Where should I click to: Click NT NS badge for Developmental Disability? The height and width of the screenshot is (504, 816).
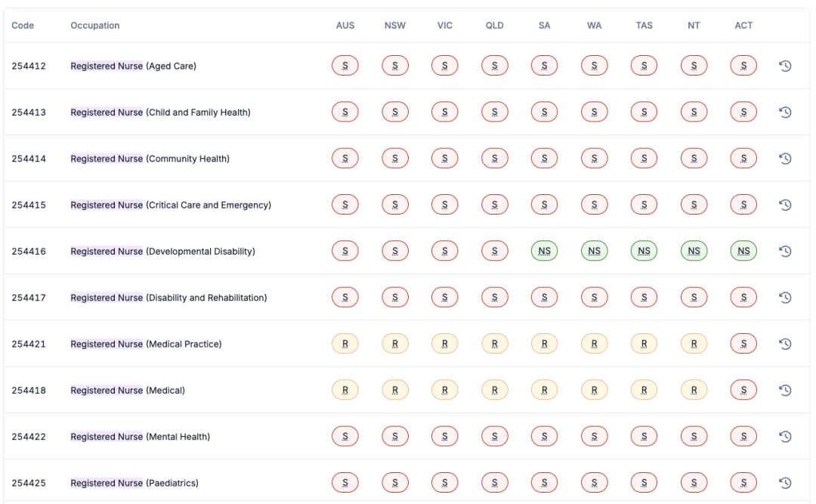694,252
